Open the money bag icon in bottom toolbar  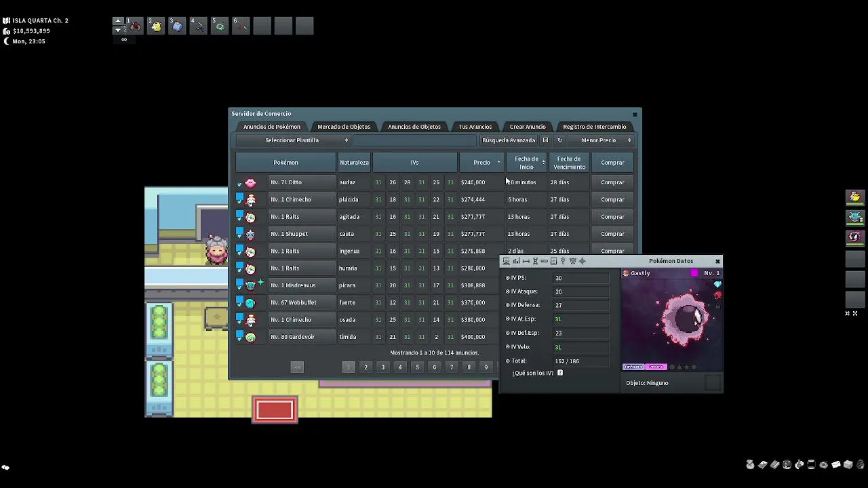coord(750,465)
